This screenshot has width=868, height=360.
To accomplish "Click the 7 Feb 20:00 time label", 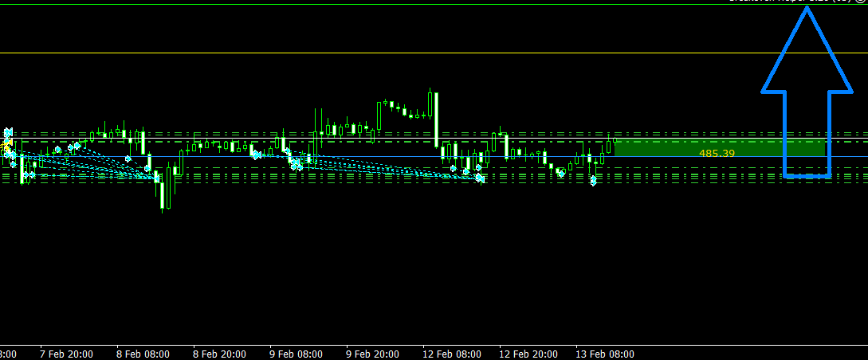I will [65, 354].
